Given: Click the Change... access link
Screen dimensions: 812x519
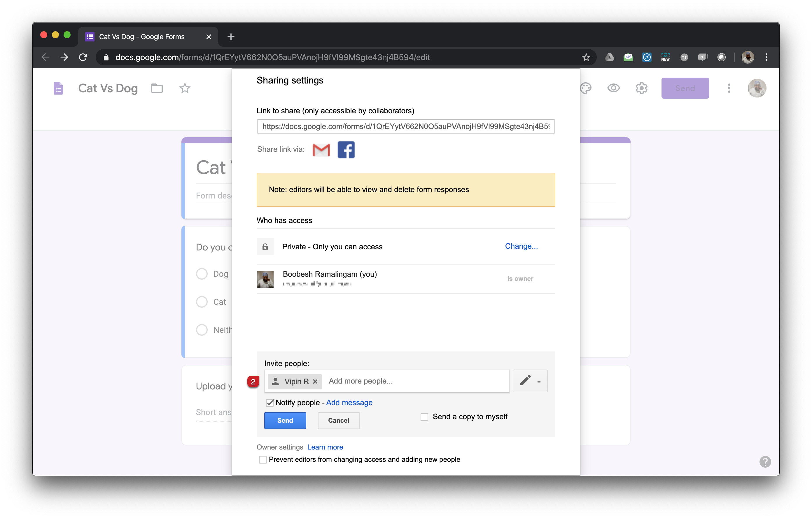Looking at the screenshot, I should [521, 246].
